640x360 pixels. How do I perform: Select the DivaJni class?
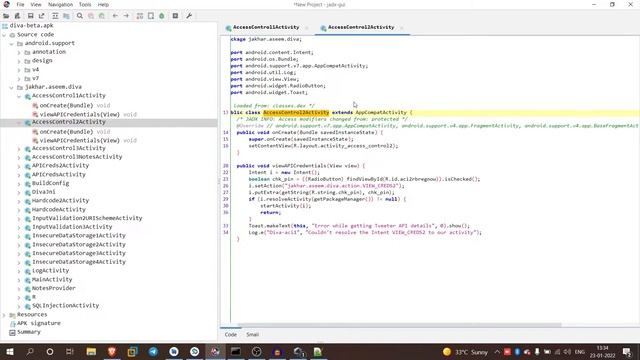tap(44, 192)
